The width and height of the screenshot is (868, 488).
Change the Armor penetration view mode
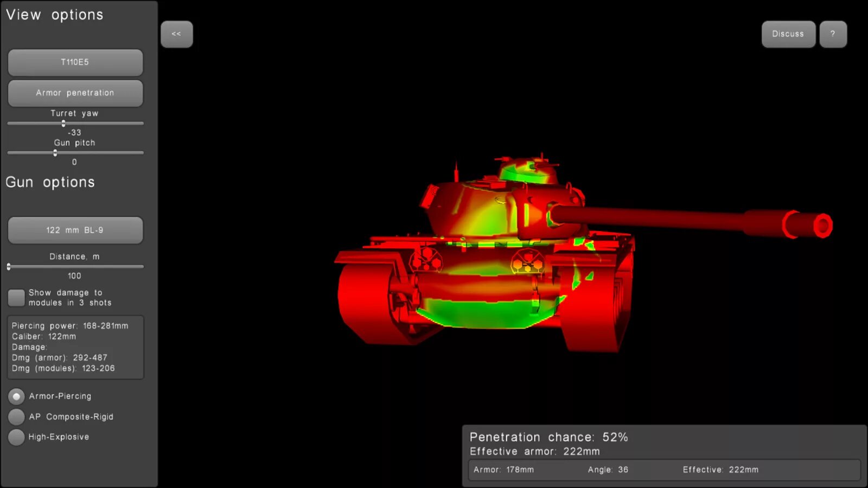[75, 93]
